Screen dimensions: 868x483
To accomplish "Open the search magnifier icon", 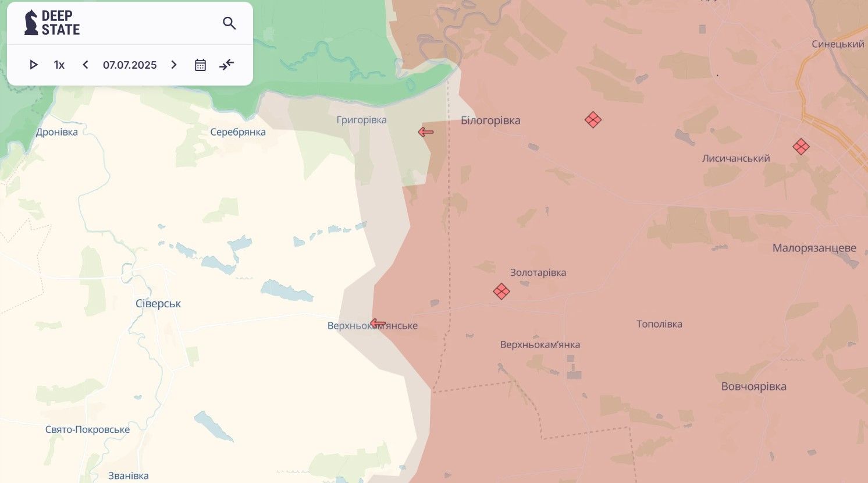I will click(x=229, y=23).
